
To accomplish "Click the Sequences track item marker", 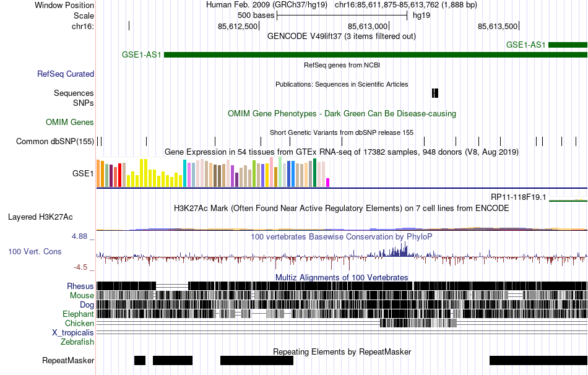I will 435,93.
